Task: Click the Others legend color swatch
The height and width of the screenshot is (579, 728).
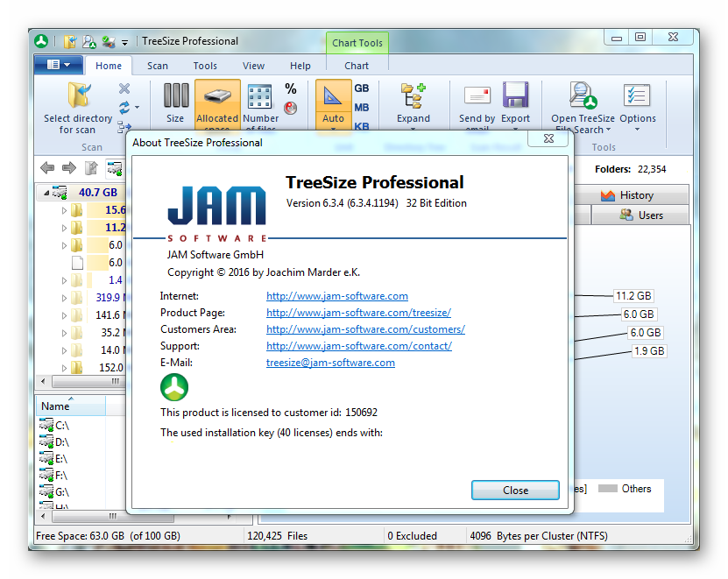Action: pyautogui.click(x=608, y=489)
